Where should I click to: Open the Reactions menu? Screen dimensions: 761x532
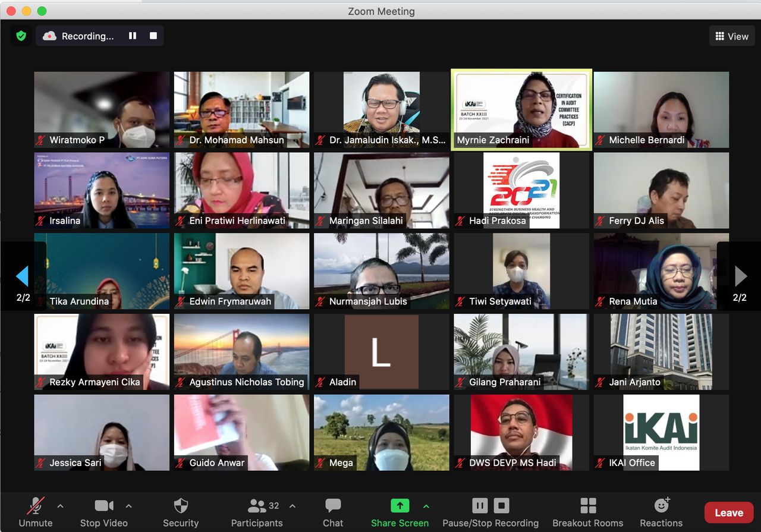(661, 512)
